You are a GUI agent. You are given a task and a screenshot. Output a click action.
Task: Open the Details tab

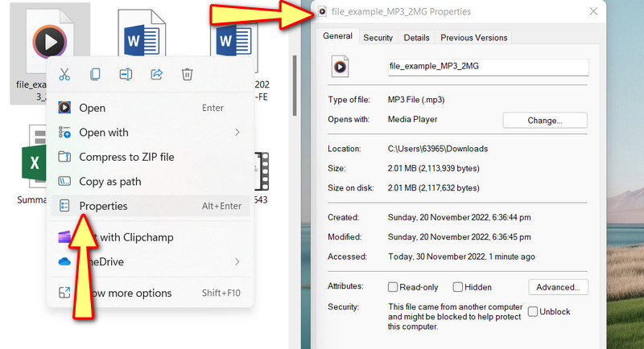coord(416,37)
